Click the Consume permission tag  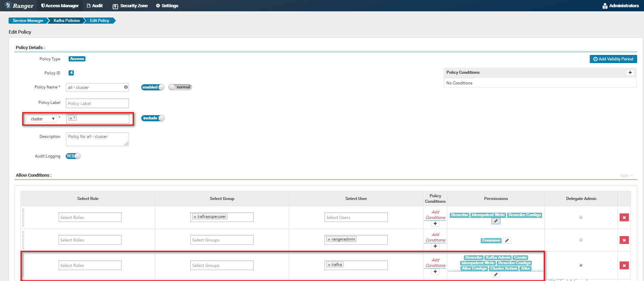(x=491, y=241)
